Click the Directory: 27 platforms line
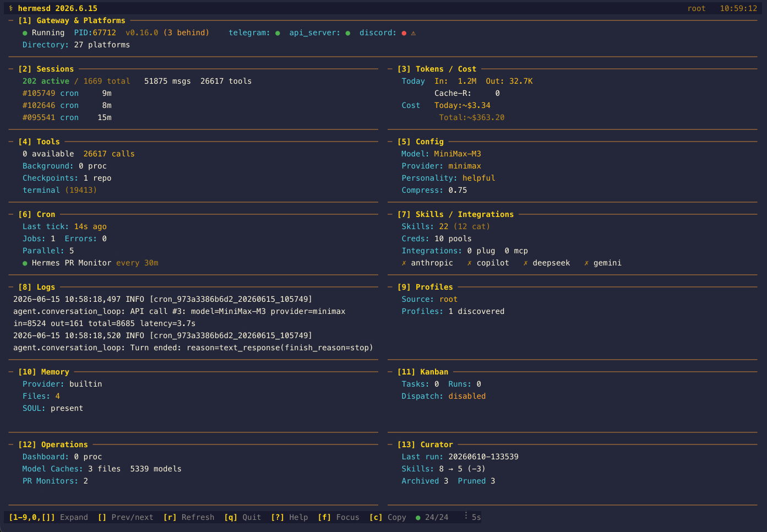This screenshot has height=532, width=767. [76, 45]
